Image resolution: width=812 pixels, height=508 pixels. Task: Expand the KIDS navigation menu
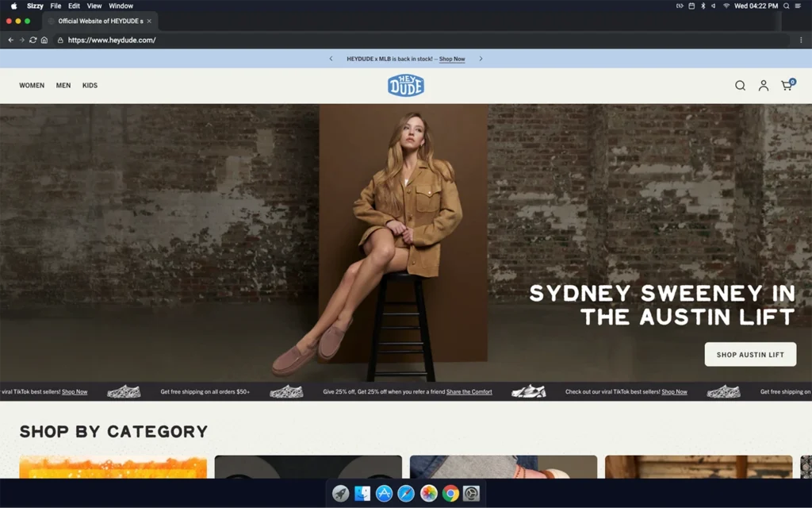pyautogui.click(x=90, y=86)
